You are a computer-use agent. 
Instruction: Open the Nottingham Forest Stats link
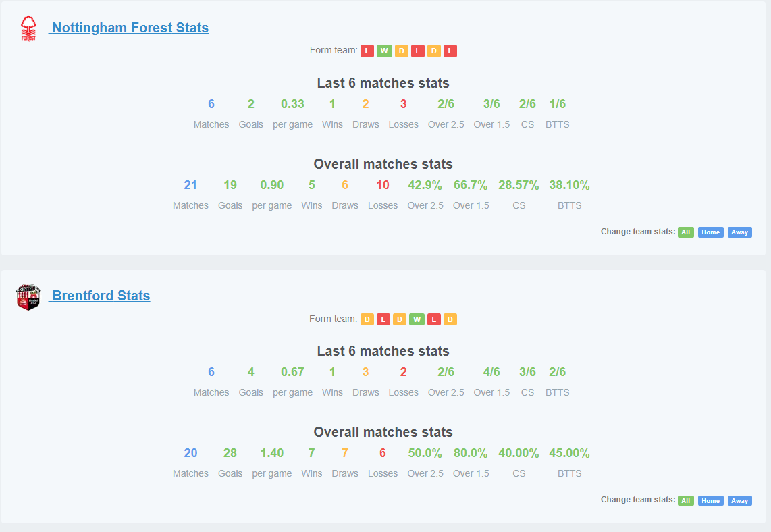[x=129, y=28]
